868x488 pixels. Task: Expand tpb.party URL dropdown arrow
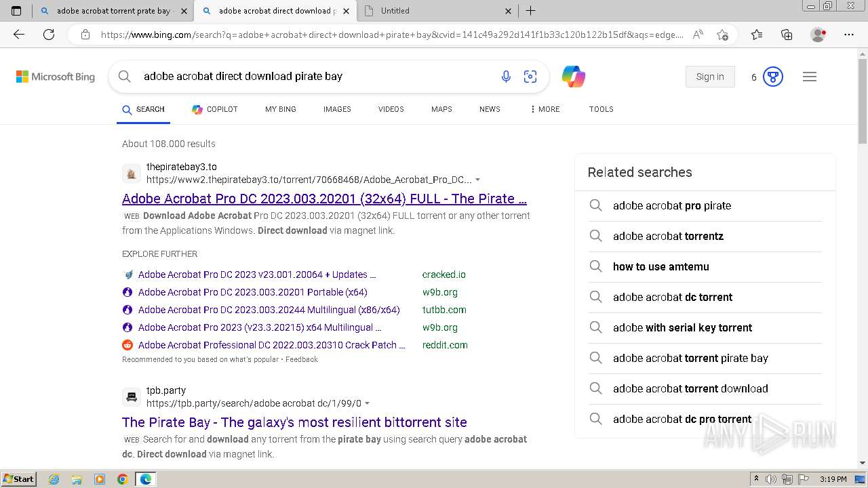coord(368,403)
